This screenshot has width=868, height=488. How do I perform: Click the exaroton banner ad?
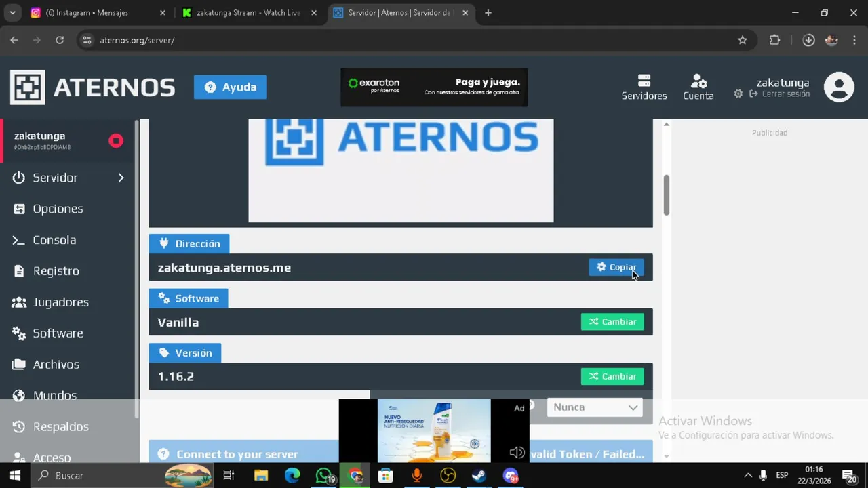pos(434,87)
